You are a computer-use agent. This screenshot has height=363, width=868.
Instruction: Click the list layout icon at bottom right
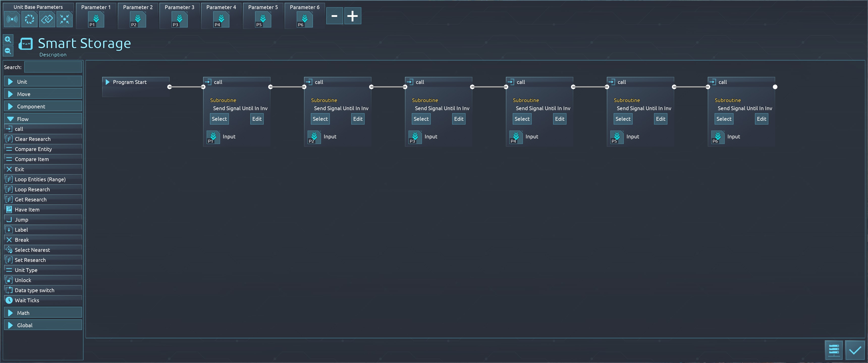(834, 351)
